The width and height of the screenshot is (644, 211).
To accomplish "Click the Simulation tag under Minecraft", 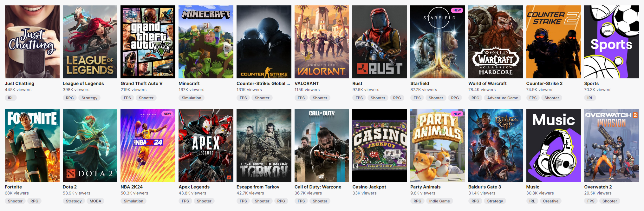I will (192, 98).
